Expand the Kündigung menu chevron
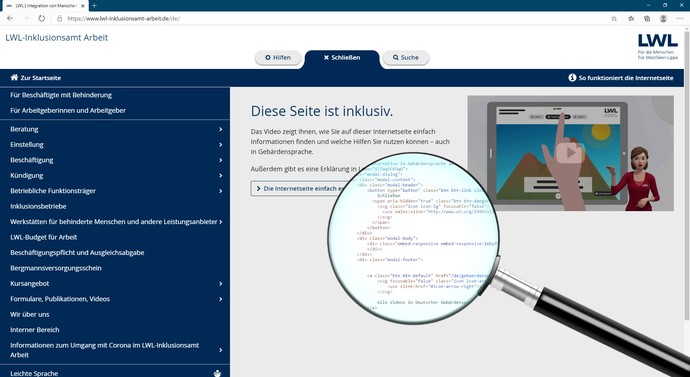The image size is (690, 377). (x=220, y=176)
